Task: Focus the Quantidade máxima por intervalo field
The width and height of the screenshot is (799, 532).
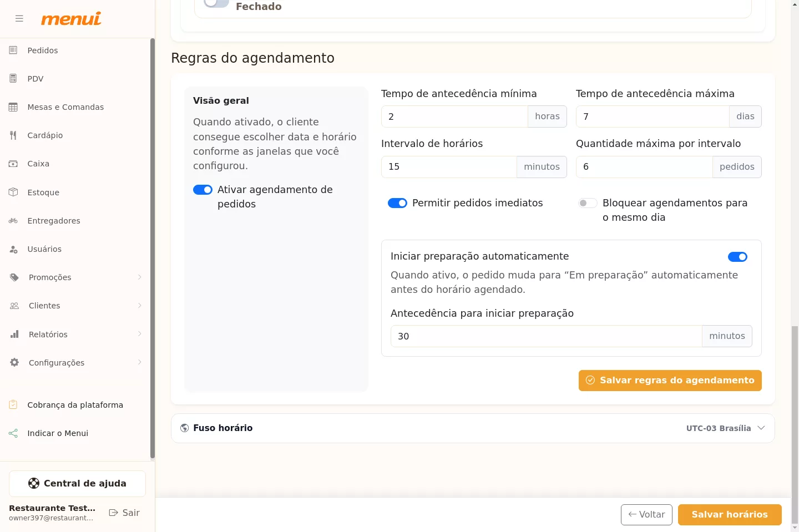Action: (644, 167)
